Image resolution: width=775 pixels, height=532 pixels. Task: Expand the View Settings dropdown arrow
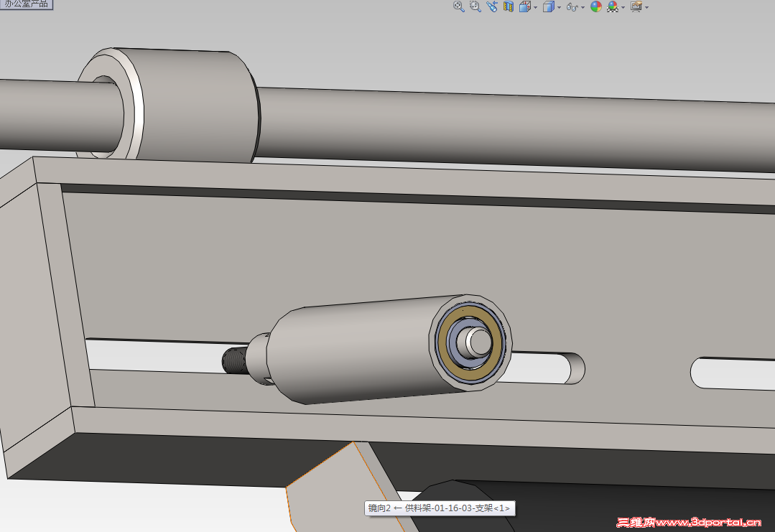coord(646,7)
